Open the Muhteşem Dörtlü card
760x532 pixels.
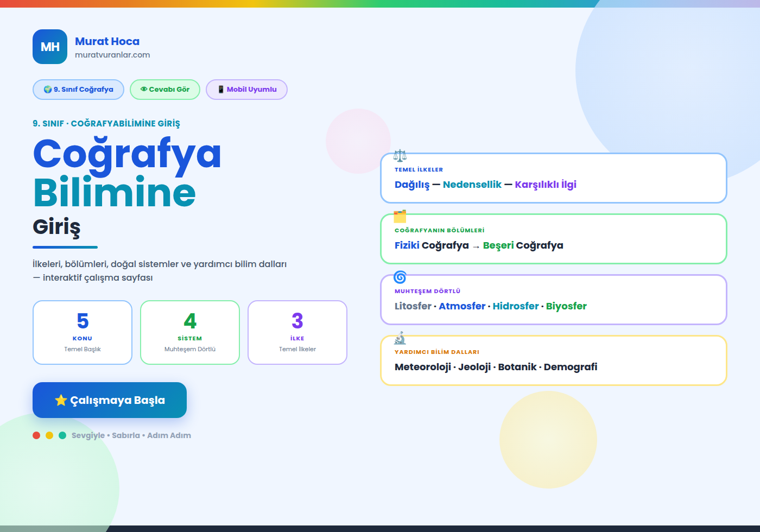pyautogui.click(x=554, y=300)
